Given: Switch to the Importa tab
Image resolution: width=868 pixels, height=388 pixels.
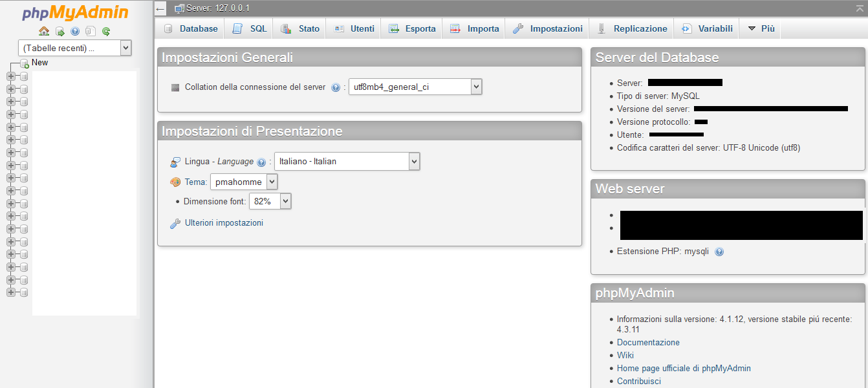Looking at the screenshot, I should (x=474, y=29).
